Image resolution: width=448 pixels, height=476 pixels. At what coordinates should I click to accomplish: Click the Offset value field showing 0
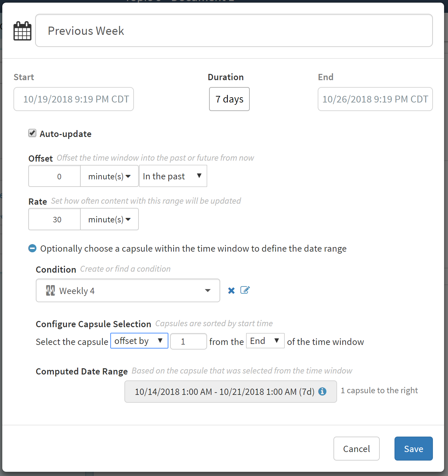55,176
